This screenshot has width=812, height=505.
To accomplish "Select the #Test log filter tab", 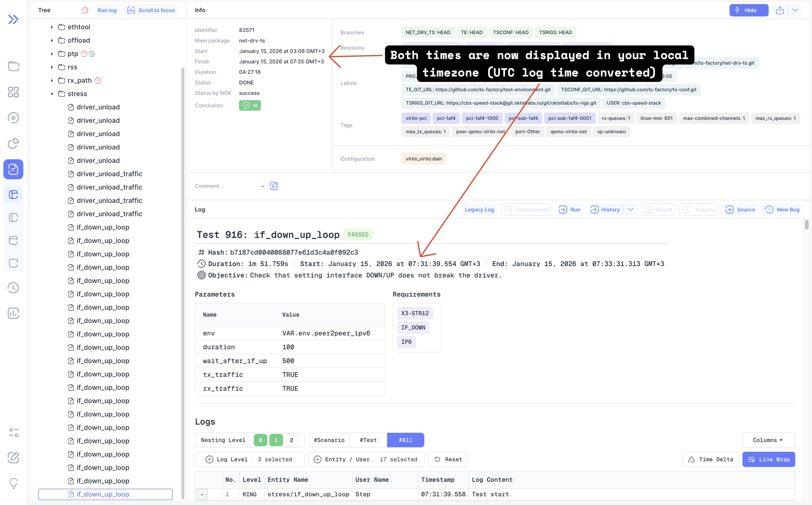I will [x=368, y=440].
